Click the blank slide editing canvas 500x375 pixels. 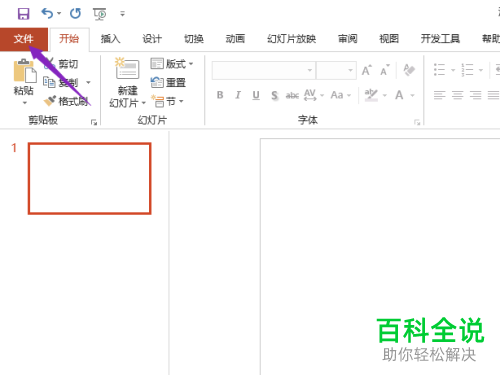(x=380, y=257)
